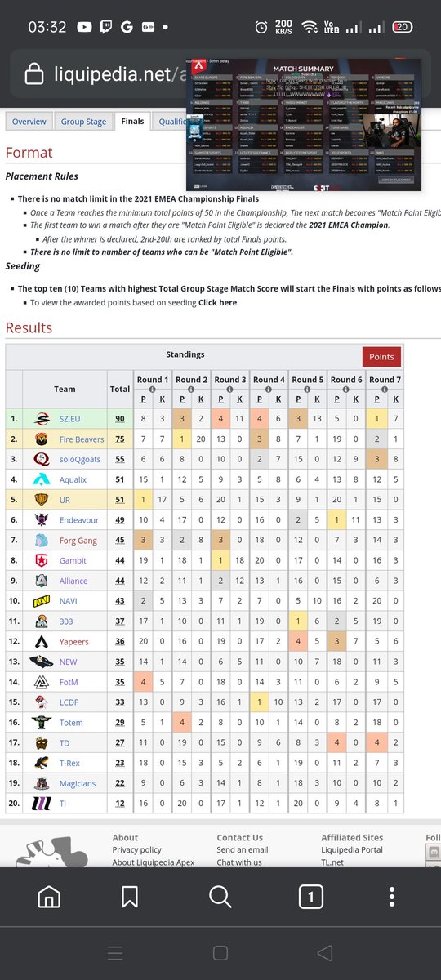Click the Aqualix team name
The width and height of the screenshot is (441, 980).
[x=73, y=479]
